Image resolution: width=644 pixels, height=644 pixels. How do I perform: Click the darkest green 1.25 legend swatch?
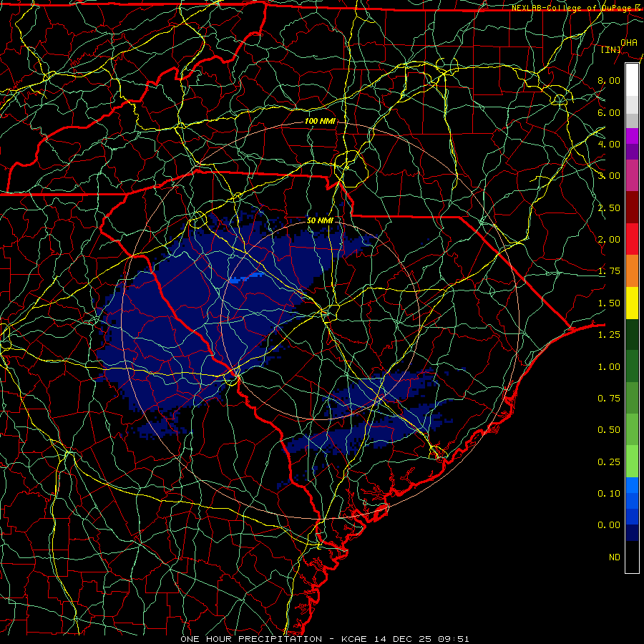(632, 335)
